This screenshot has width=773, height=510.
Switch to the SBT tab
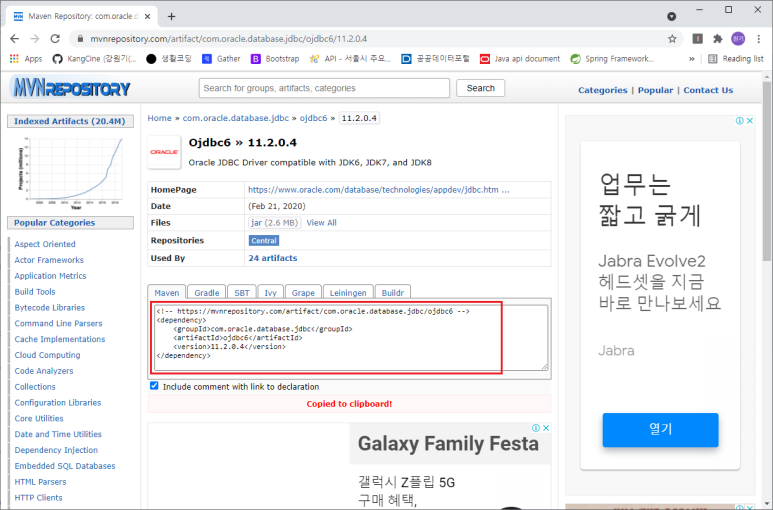[x=242, y=292]
